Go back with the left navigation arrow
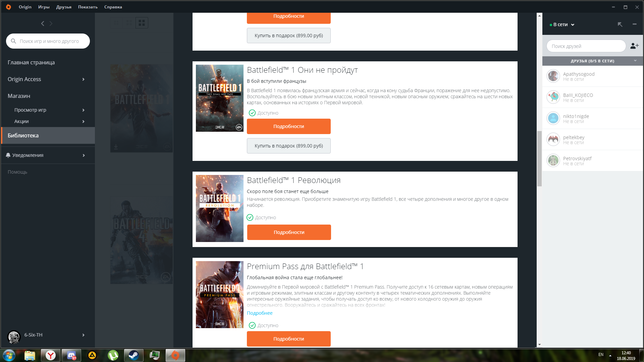Viewport: 644px width, 362px height. (x=43, y=23)
